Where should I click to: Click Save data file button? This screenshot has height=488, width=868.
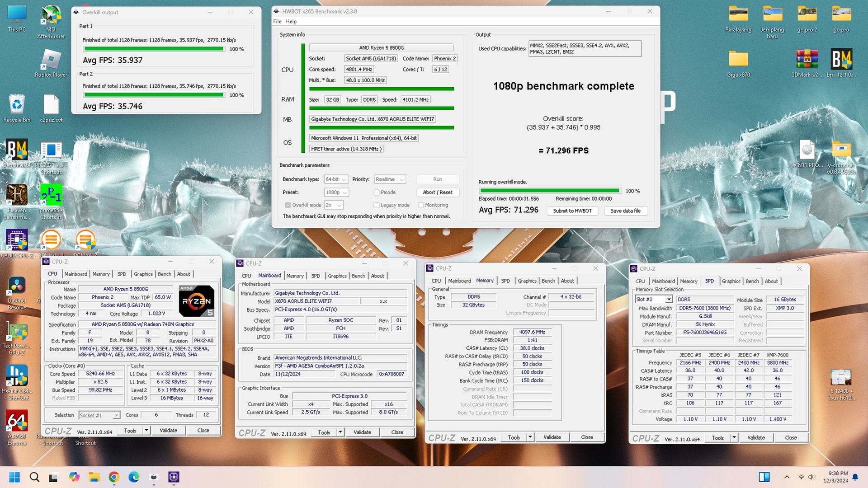[x=626, y=211]
